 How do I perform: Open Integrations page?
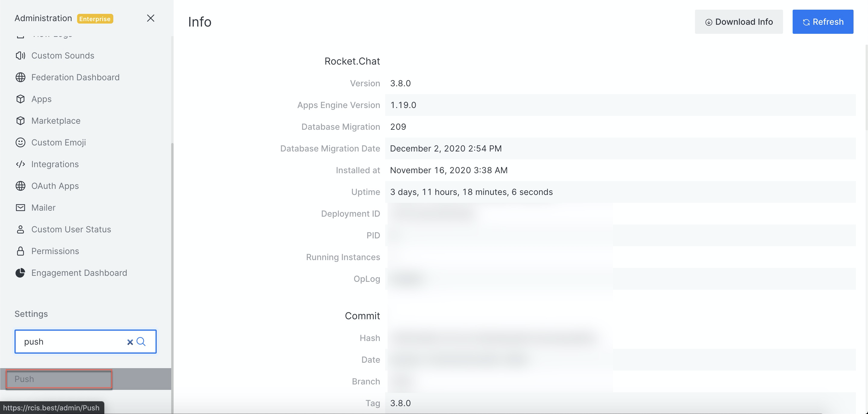click(55, 164)
